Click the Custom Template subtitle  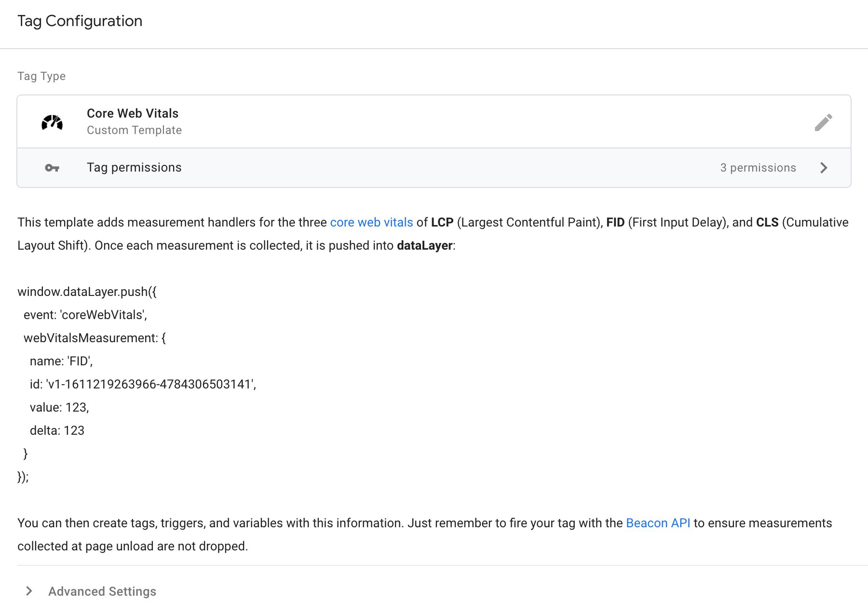click(x=134, y=130)
